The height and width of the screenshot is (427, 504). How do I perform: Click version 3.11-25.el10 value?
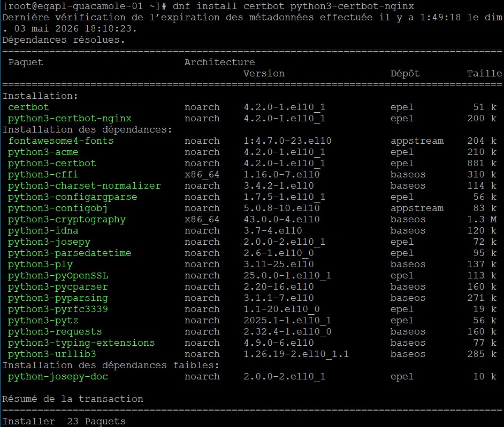coord(279,265)
